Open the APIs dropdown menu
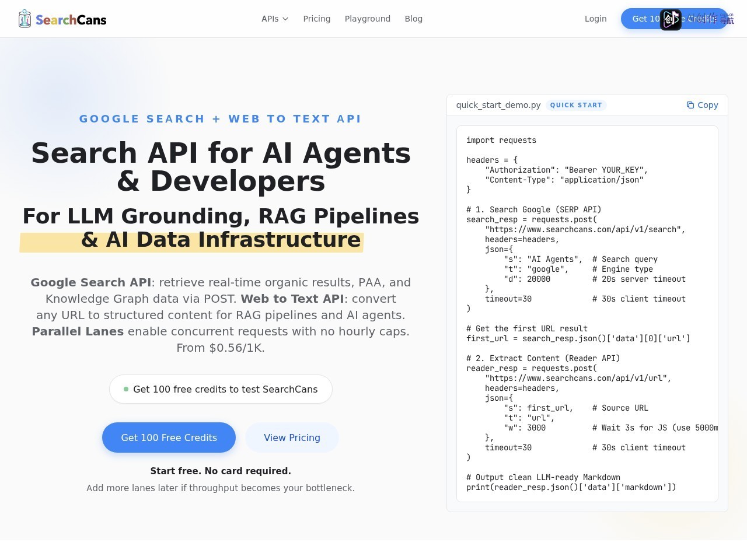 click(275, 19)
